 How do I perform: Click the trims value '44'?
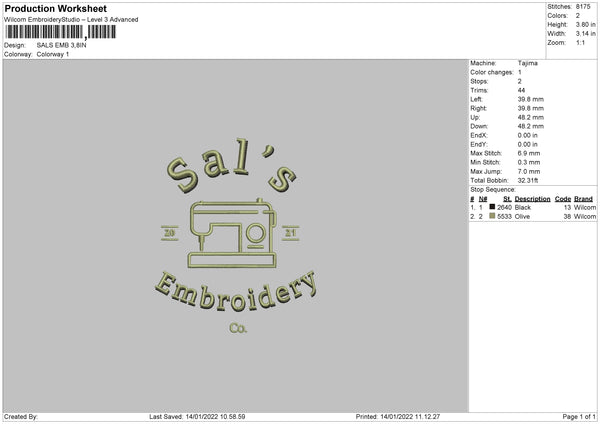pyautogui.click(x=521, y=90)
